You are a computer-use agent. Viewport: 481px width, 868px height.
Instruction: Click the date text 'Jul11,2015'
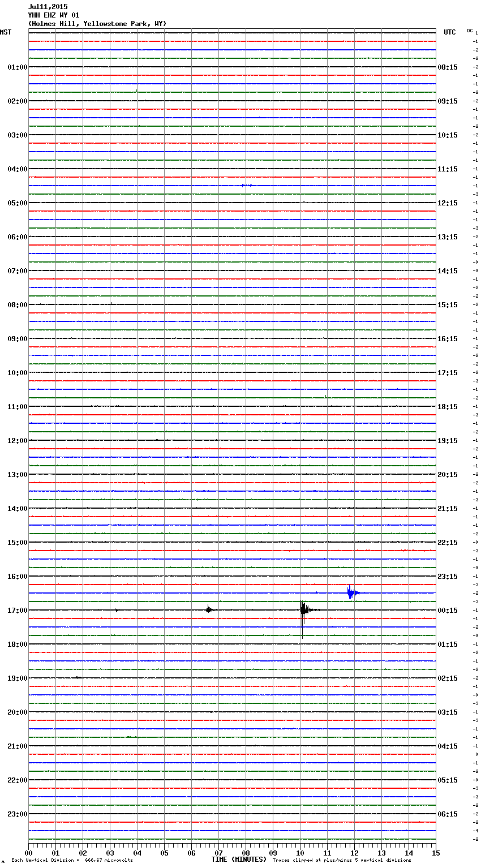point(48,7)
